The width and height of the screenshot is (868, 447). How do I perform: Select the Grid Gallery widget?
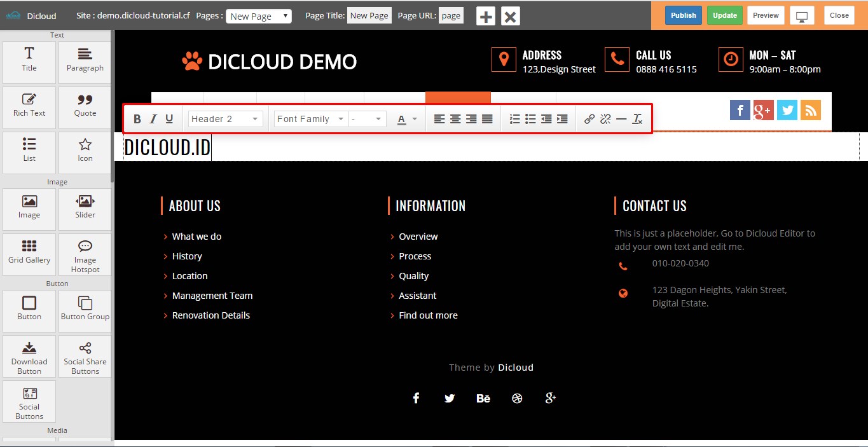[29, 254]
